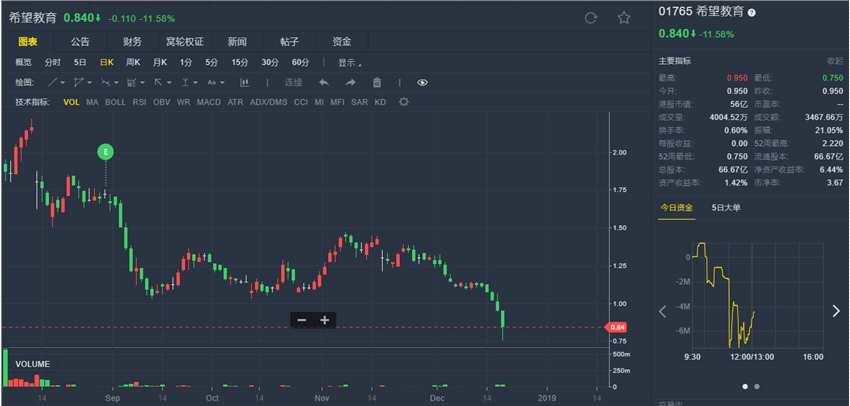This screenshot has width=850, height=406.
Task: Delete drawings with the trash icon
Action: [377, 82]
